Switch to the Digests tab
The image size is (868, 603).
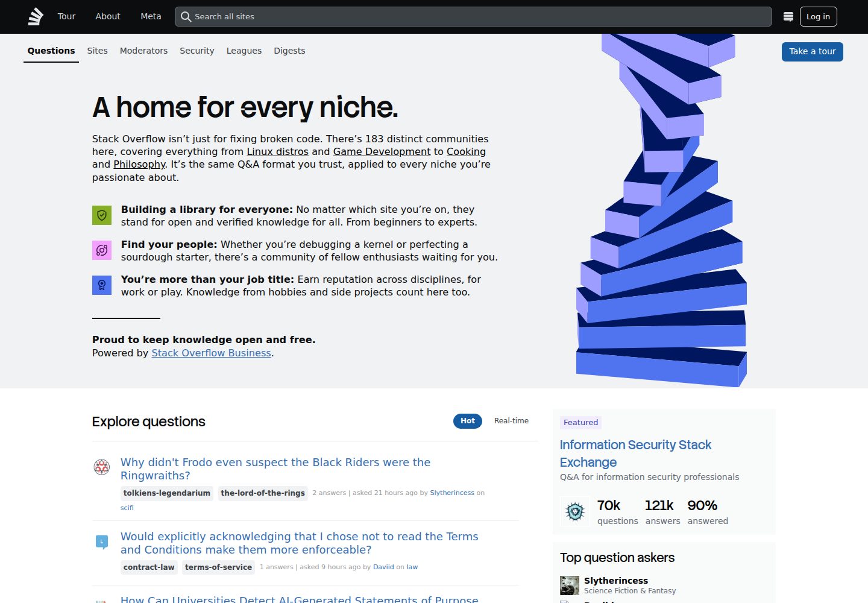pos(289,51)
